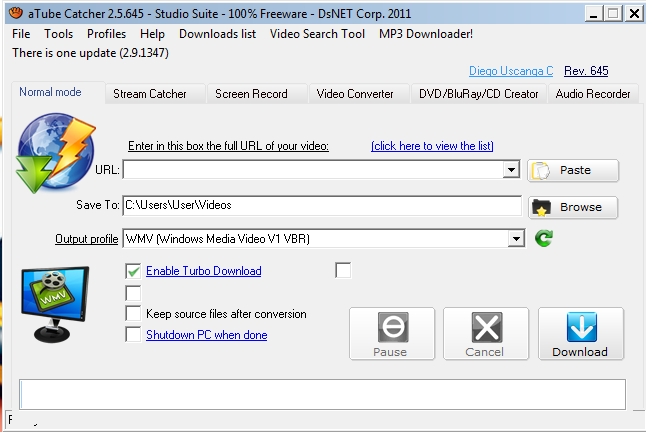
Task: Tick the unlabeled checkbox below Turbo Download
Action: coord(133,293)
